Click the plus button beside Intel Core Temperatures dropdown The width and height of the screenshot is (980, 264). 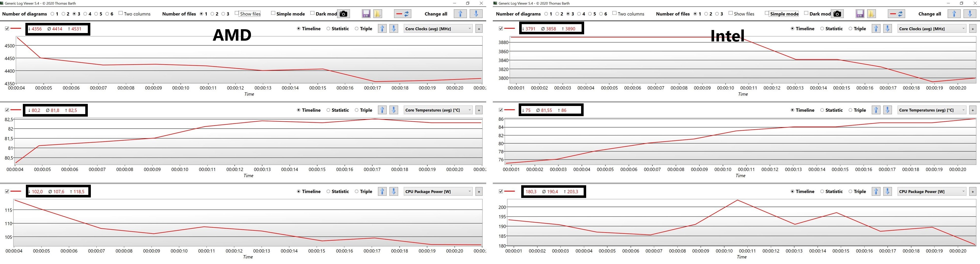click(x=973, y=110)
